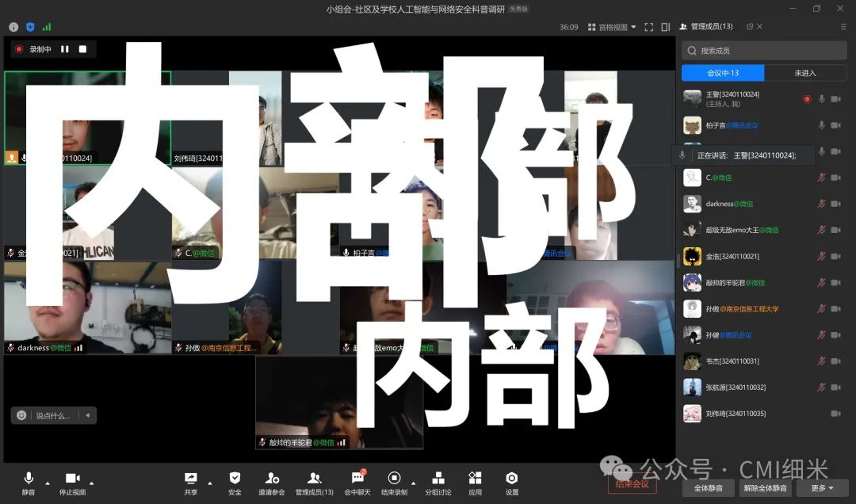This screenshot has width=856, height=504.
Task: Toggle side panel layout icon in top bar
Action: [666, 27]
